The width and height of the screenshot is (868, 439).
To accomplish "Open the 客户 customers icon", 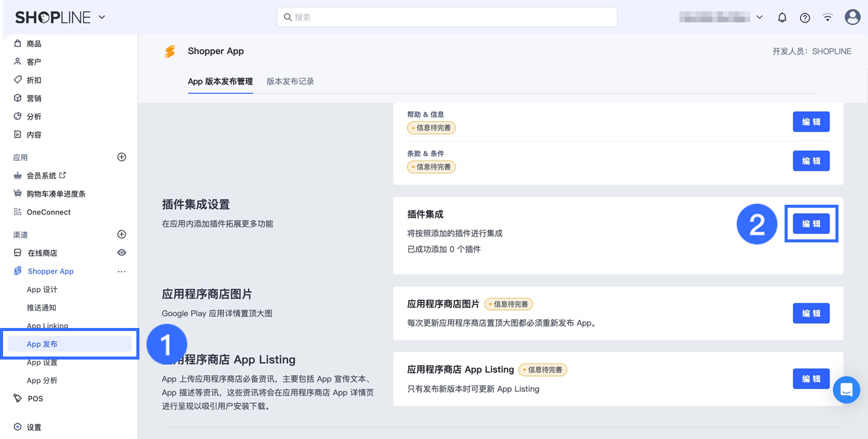I will [18, 62].
